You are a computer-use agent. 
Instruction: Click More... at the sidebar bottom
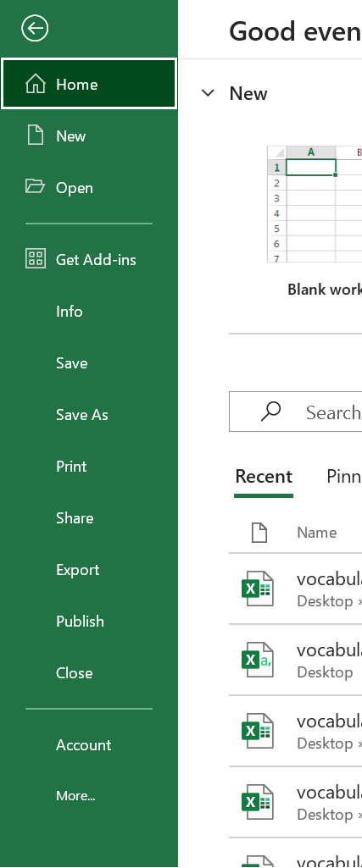coord(89,795)
